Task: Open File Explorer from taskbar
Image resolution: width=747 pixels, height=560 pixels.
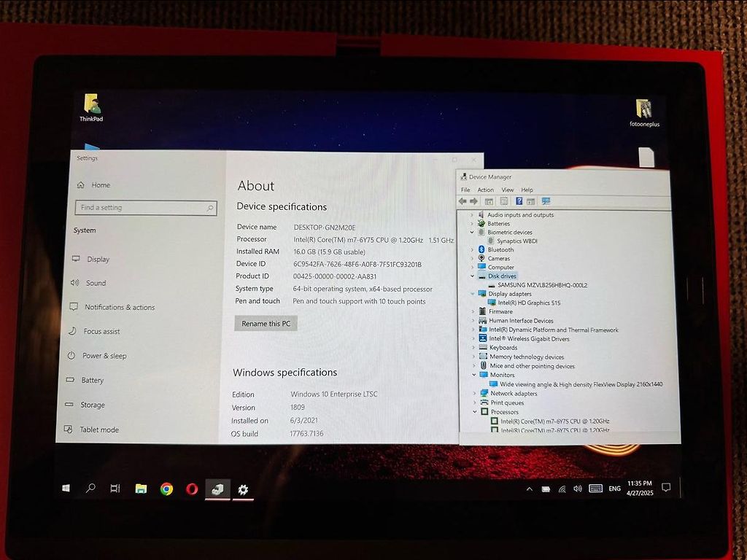Action: (x=141, y=489)
